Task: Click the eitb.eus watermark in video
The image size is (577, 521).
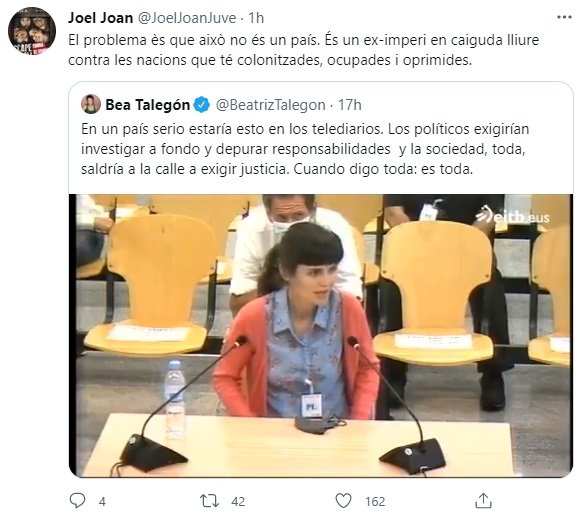Action: coord(513,216)
